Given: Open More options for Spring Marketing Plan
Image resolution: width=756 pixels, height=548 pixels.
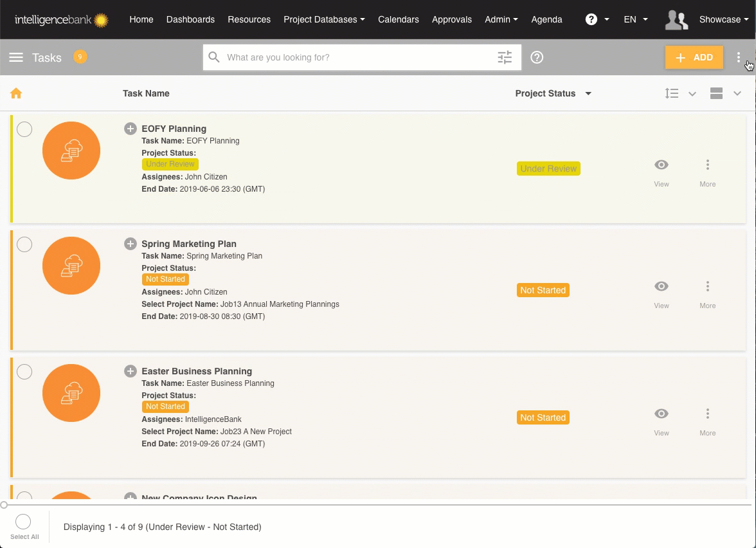Looking at the screenshot, I should pyautogui.click(x=707, y=295).
